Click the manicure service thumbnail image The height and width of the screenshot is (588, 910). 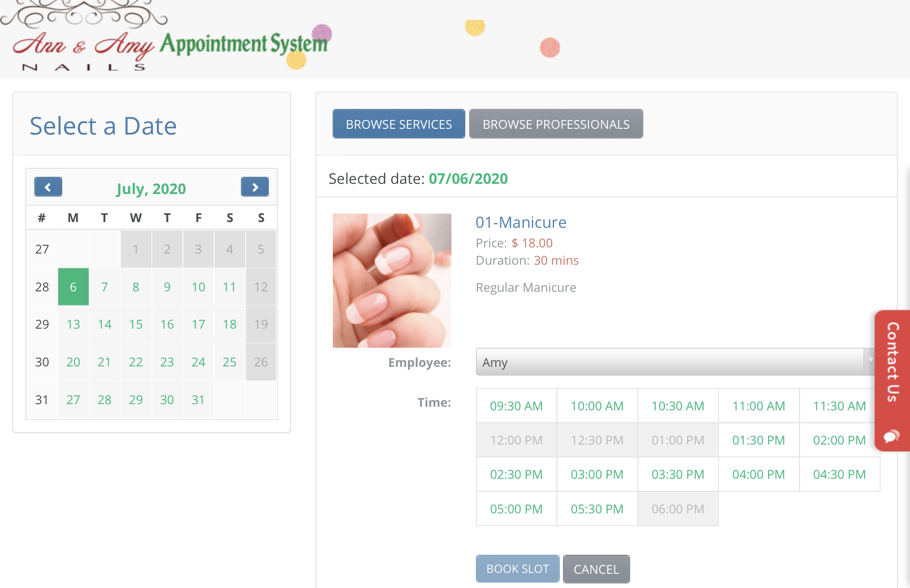point(392,281)
